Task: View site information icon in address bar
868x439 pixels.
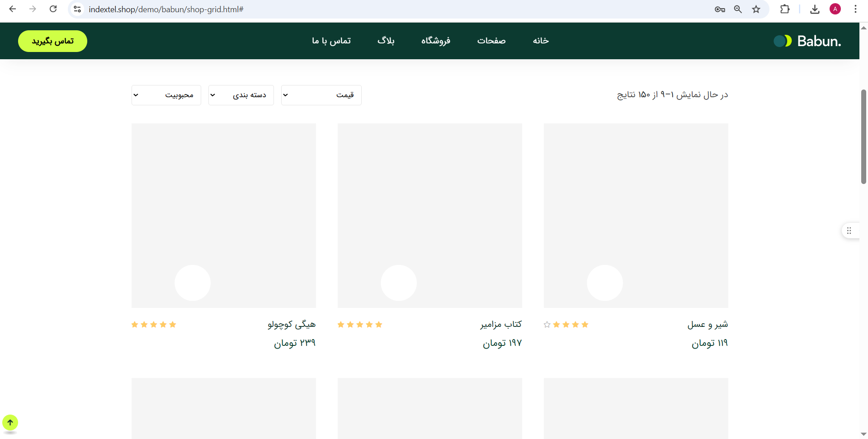Action: (77, 9)
